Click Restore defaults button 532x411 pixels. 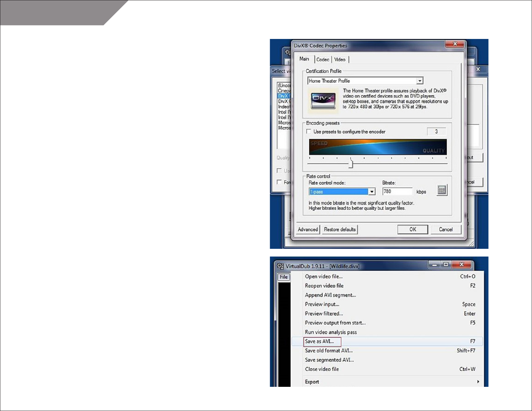tap(340, 230)
